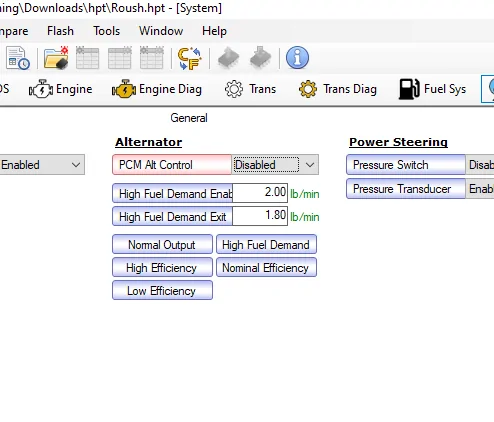Switch to the Engine Diag tab
Screen dimensions: 494x422
point(157,89)
